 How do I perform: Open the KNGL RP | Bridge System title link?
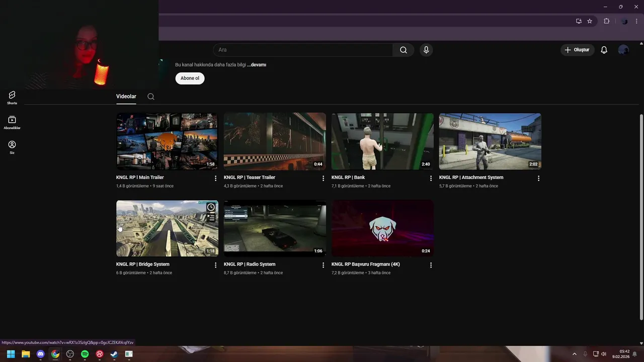(143, 264)
